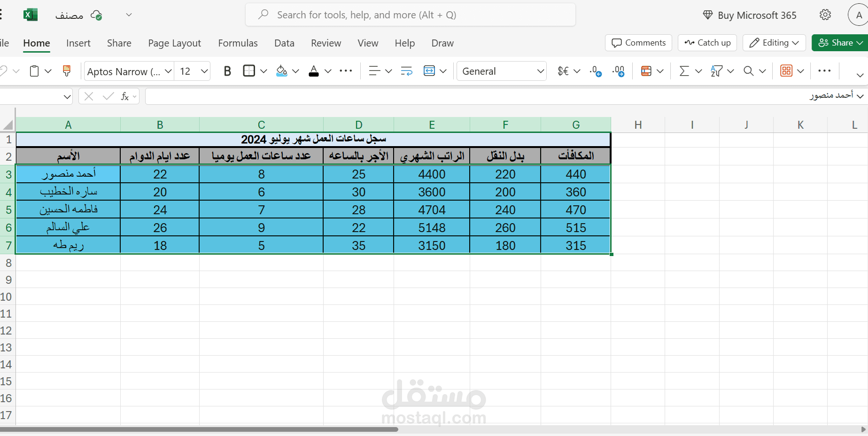Click the Select All corner triangle
Viewport: 868px width, 436px height.
coord(8,125)
